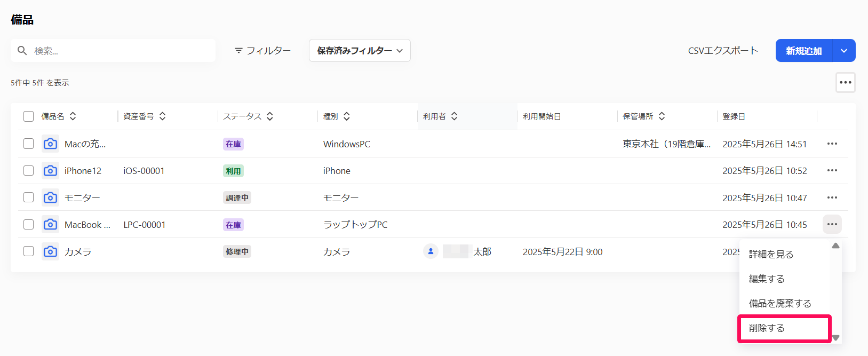868x356 pixels.
Task: Click the WindowsPC type cell
Action: [x=347, y=144]
